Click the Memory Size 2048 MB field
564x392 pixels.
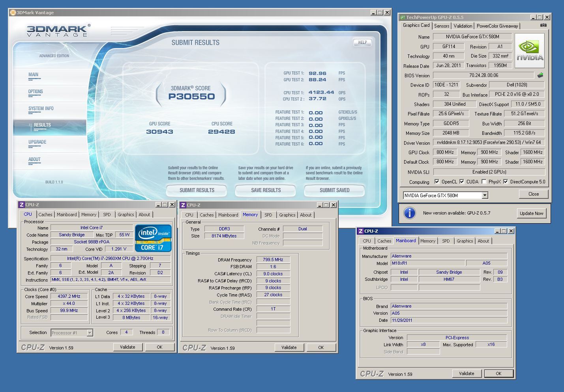451,133
